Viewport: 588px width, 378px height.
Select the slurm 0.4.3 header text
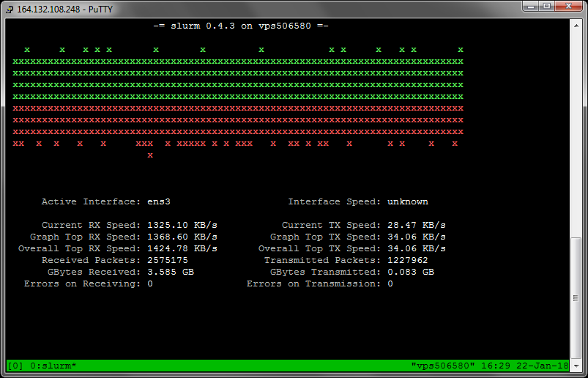[241, 26]
